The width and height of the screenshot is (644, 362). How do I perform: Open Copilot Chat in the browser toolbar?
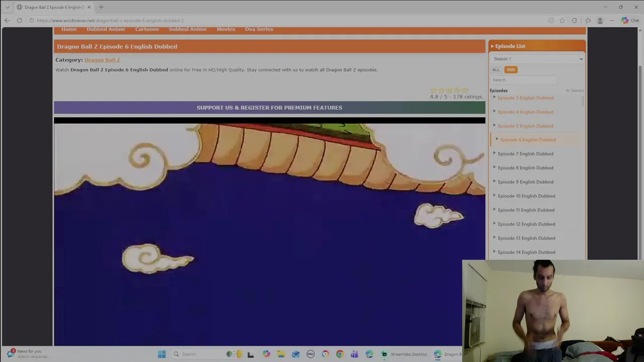click(x=630, y=21)
